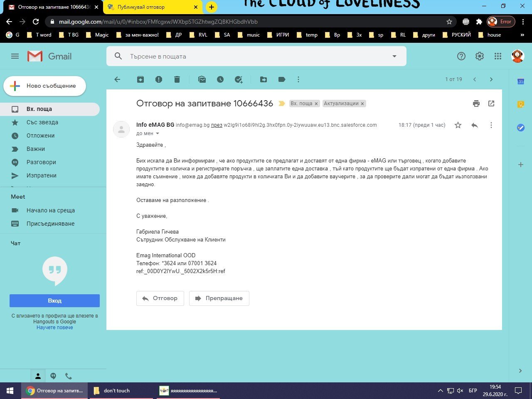Reply using arrow icon in message header
The width and height of the screenshot is (532, 399).
(475, 125)
